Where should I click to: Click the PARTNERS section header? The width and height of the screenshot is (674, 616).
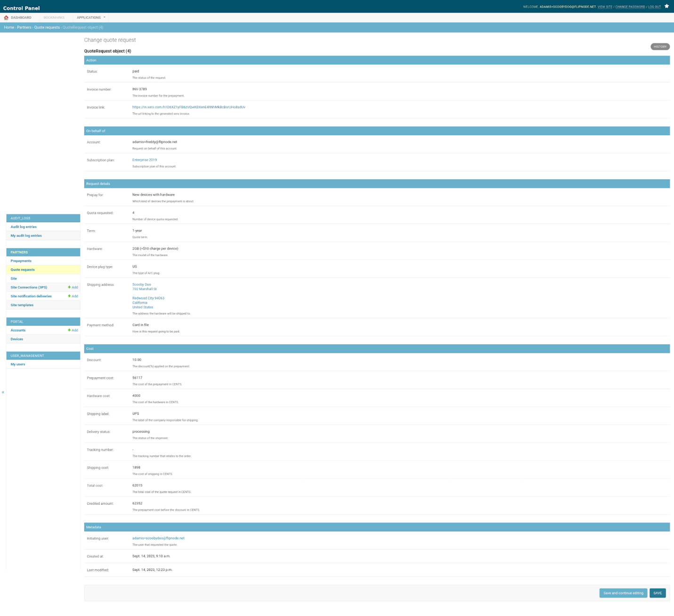click(43, 252)
